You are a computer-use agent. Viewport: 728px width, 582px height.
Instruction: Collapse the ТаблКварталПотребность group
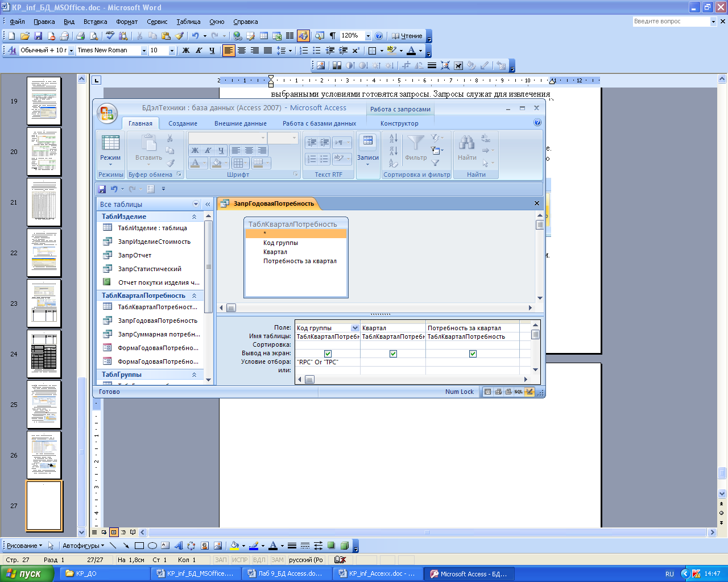pos(194,296)
